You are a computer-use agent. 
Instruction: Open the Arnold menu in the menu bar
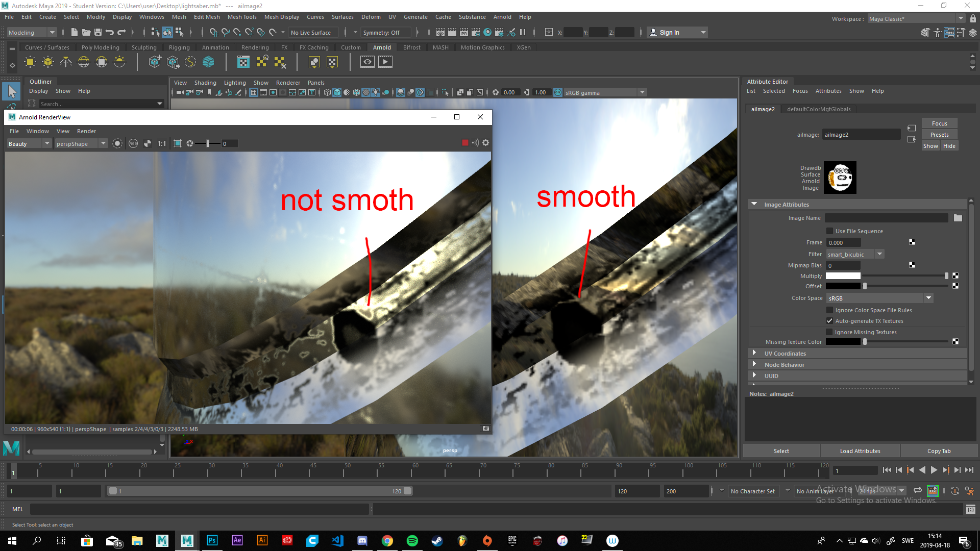coord(502,17)
